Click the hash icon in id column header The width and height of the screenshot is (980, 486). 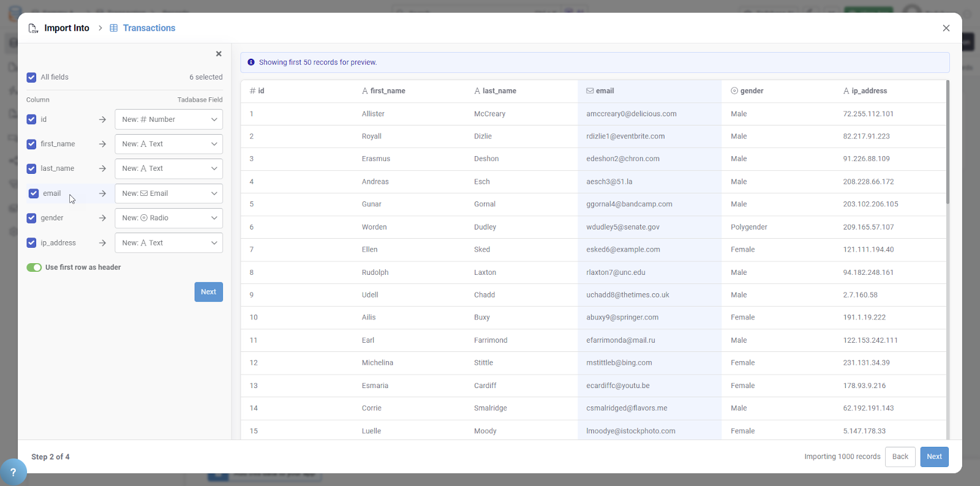pos(252,91)
